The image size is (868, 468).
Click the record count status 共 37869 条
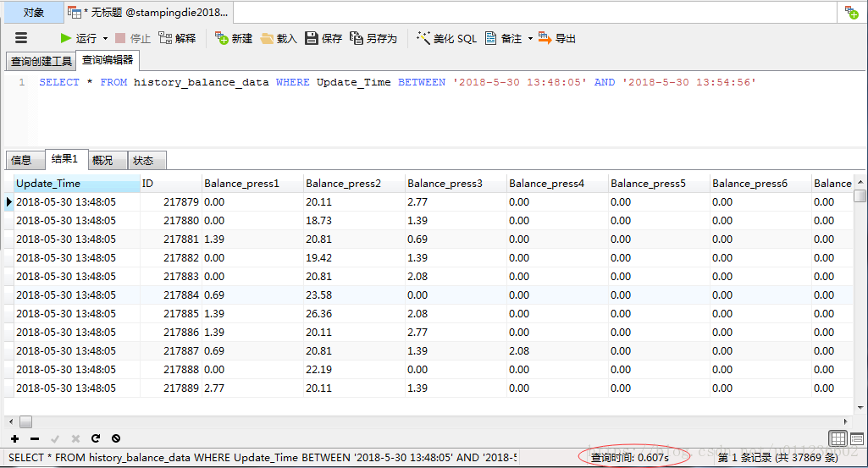[777, 458]
